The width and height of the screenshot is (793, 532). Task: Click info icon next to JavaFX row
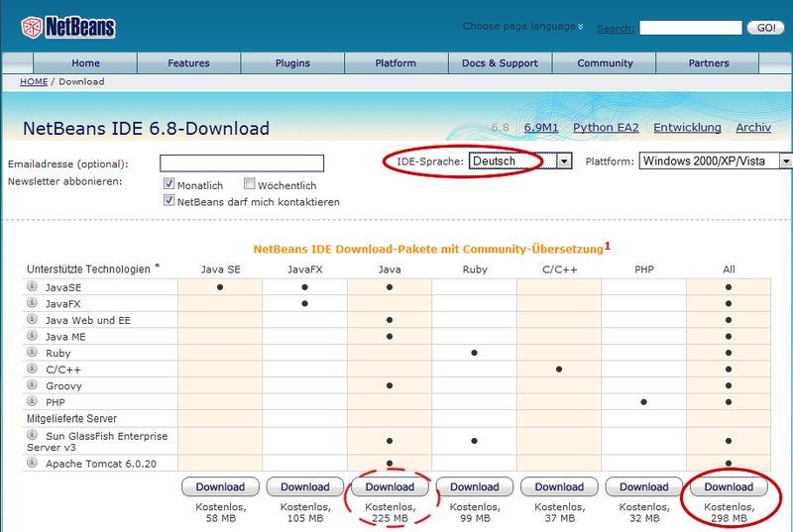coord(32,302)
